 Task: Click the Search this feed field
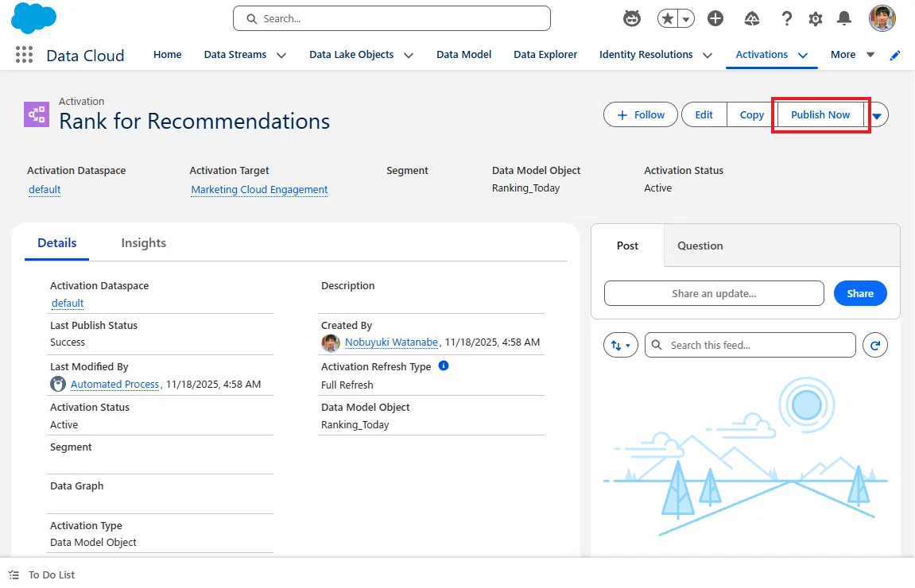click(750, 346)
